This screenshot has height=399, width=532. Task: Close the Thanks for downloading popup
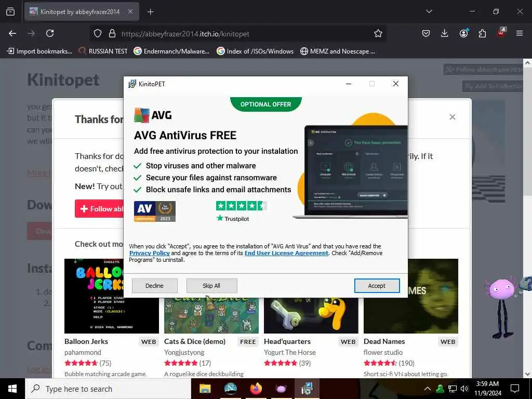point(453,117)
